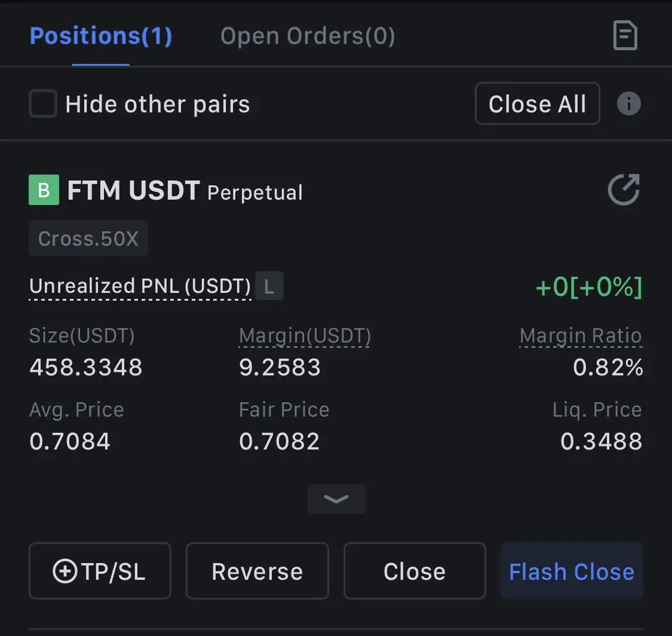Viewport: 672px width, 636px height.
Task: Click the Close All button
Action: tap(537, 103)
